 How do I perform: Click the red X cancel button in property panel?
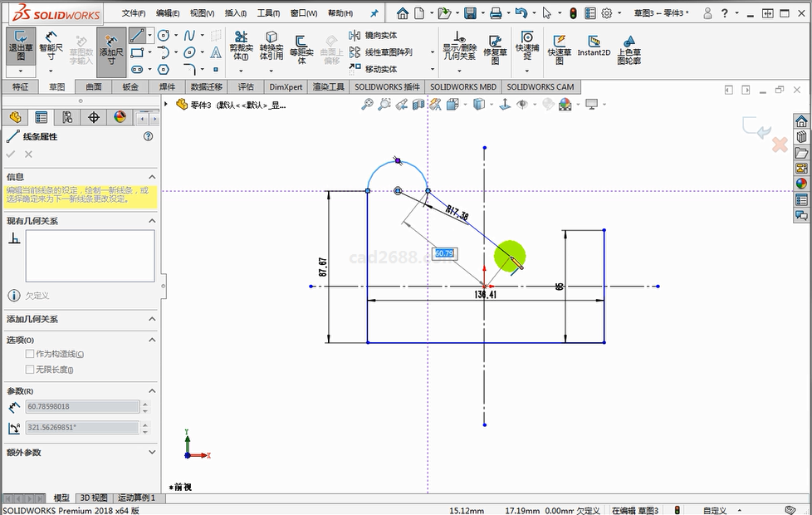(x=28, y=154)
